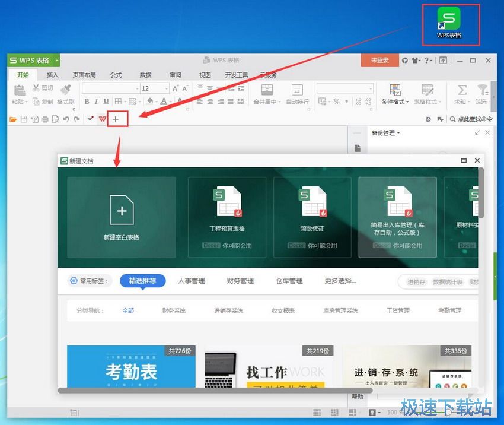Click the increase font size icon

pos(175,88)
